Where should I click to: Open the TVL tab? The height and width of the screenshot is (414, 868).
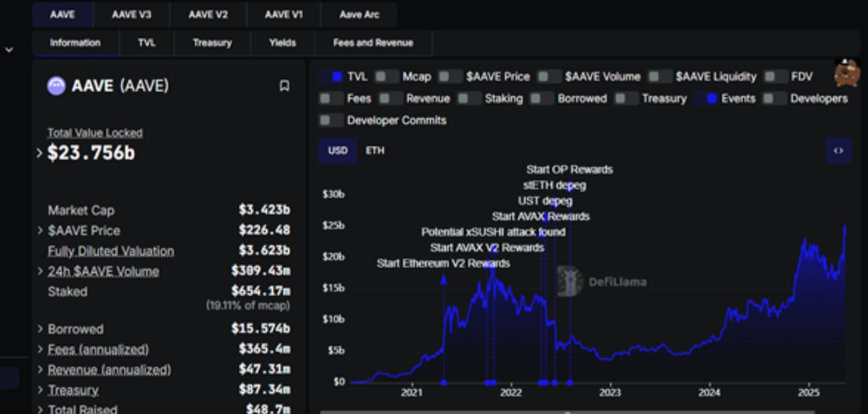pyautogui.click(x=146, y=43)
